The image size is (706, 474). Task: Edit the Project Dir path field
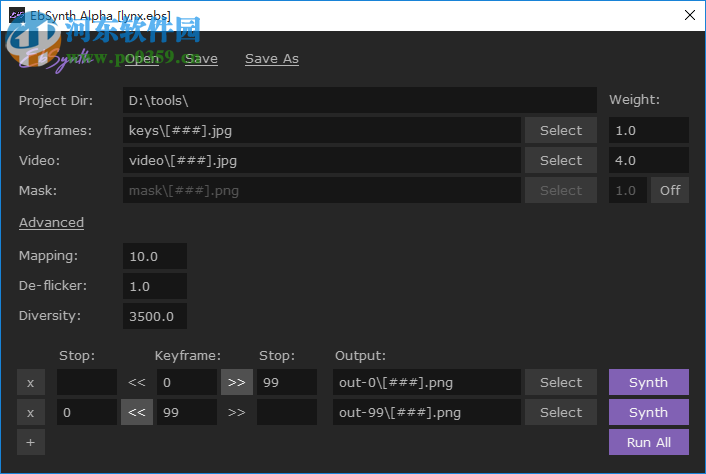[x=360, y=100]
